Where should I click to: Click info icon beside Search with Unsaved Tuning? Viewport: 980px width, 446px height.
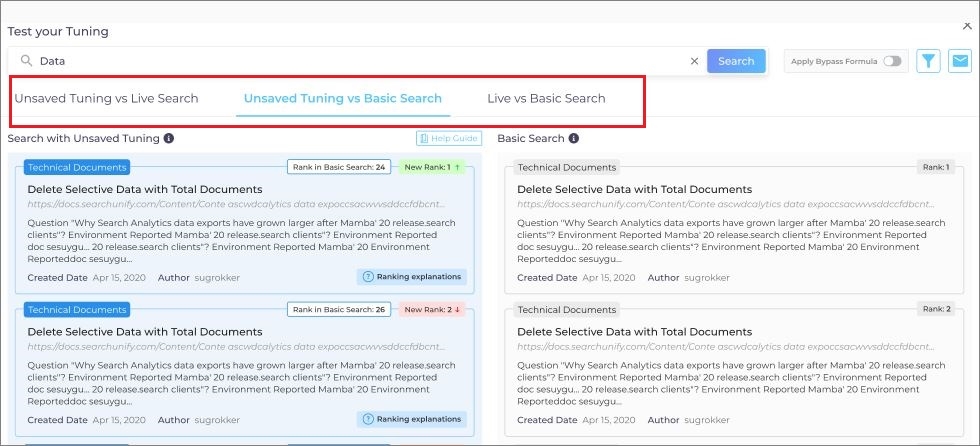click(169, 139)
